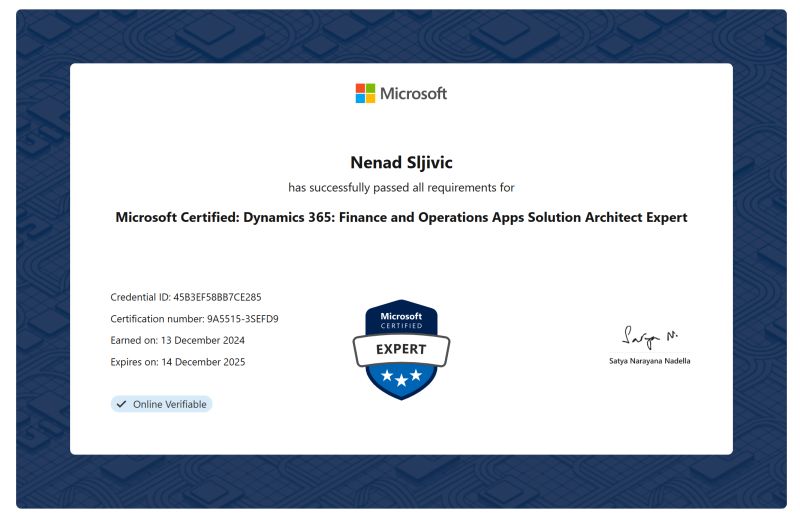Click the Credential ID line
This screenshot has width=800, height=518.
click(x=186, y=297)
